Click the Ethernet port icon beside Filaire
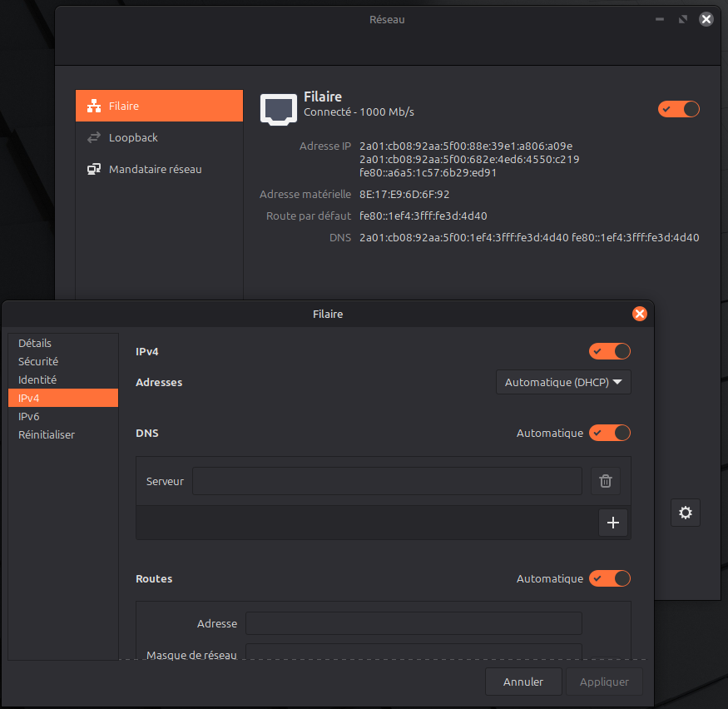Image resolution: width=728 pixels, height=709 pixels. (278, 109)
